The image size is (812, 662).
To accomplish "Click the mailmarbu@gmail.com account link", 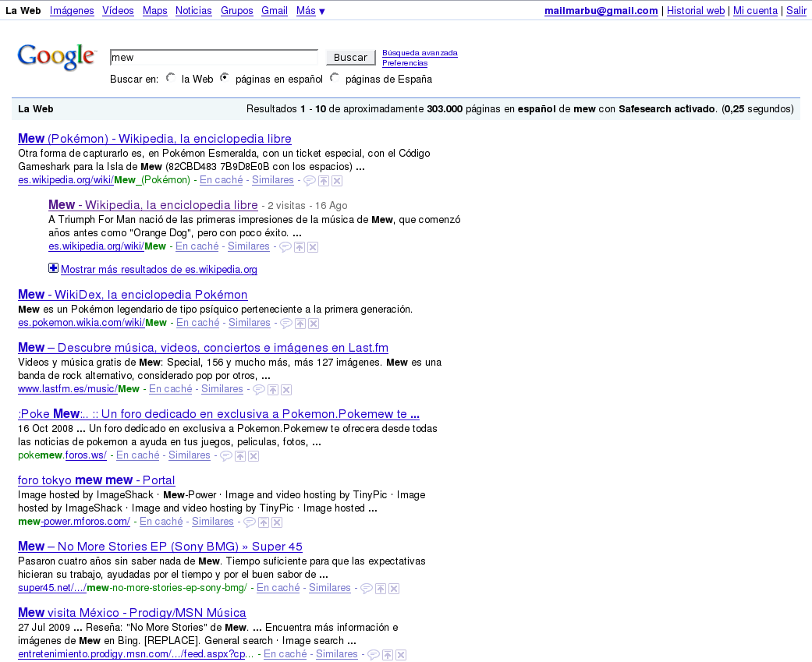I will (601, 11).
